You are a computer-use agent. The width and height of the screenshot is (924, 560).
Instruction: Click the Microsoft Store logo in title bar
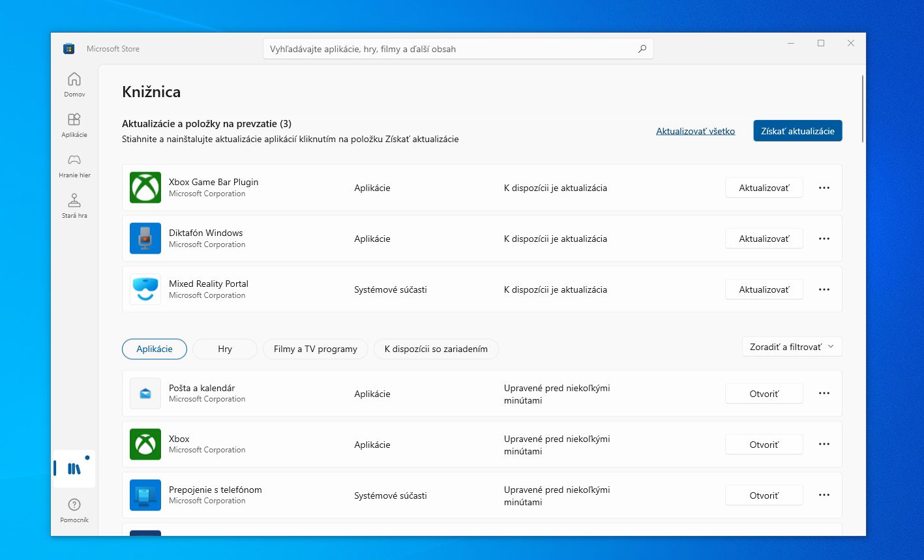point(68,49)
